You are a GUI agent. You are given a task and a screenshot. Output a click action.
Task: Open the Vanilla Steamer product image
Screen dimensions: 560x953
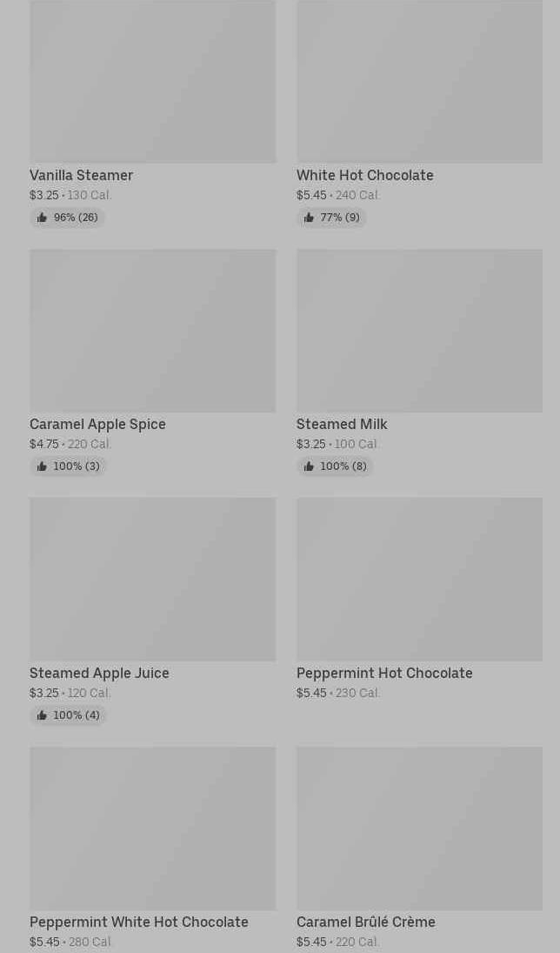coord(152,82)
